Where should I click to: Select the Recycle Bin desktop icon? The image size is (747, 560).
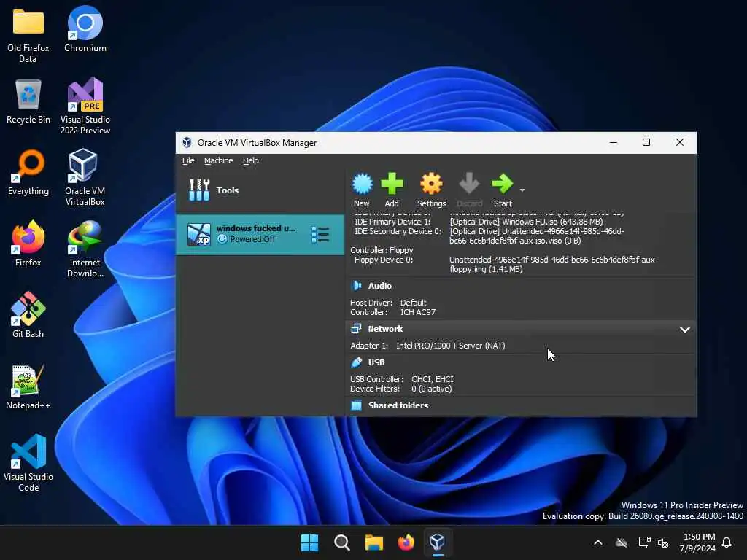(28, 101)
